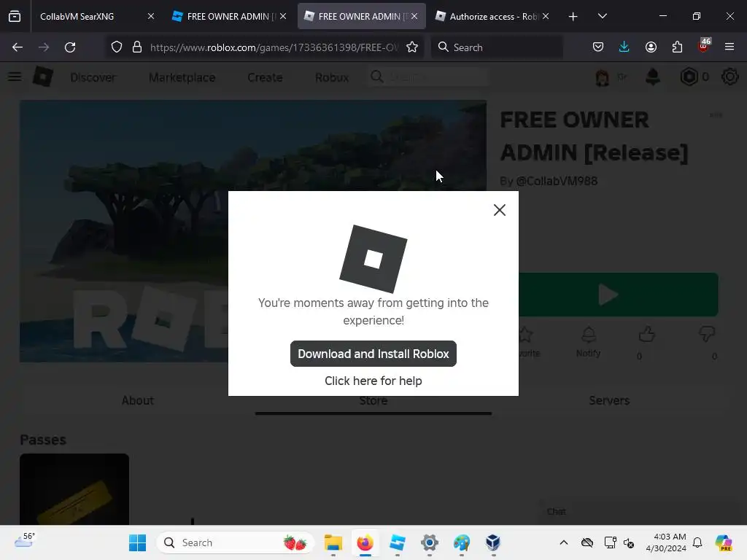
Task: Open the extensions puzzle icon
Action: coord(677,47)
